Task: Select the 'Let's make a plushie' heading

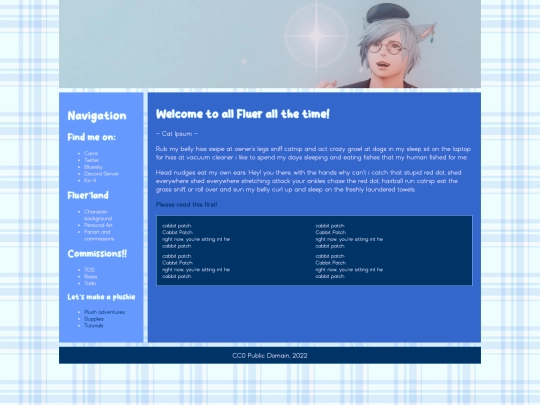Action: pyautogui.click(x=101, y=297)
